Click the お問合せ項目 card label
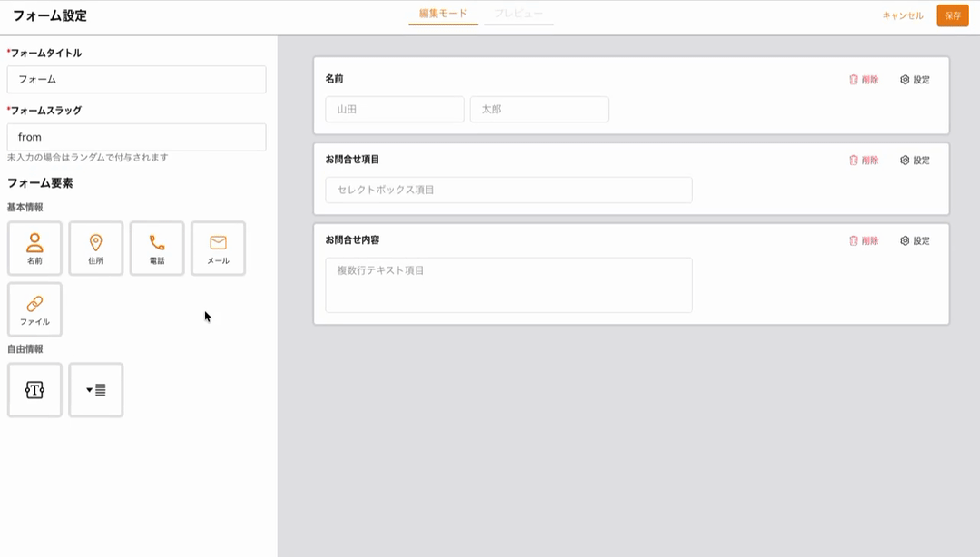Viewport: 980px width, 557px height. [352, 160]
